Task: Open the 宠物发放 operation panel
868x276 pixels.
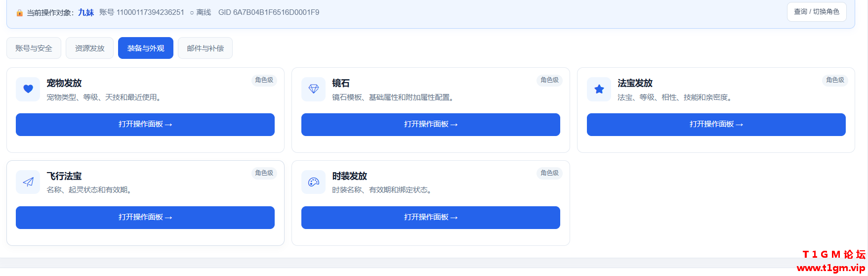Action: (x=145, y=125)
